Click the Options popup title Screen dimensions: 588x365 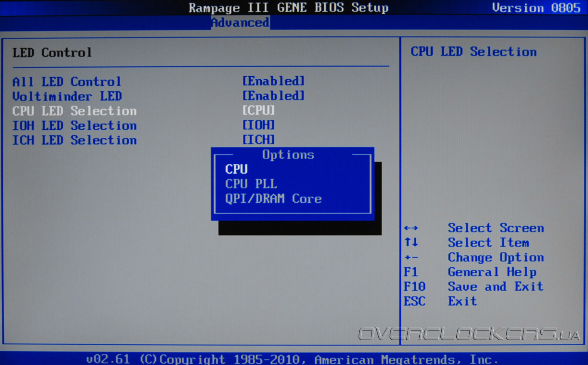point(288,155)
